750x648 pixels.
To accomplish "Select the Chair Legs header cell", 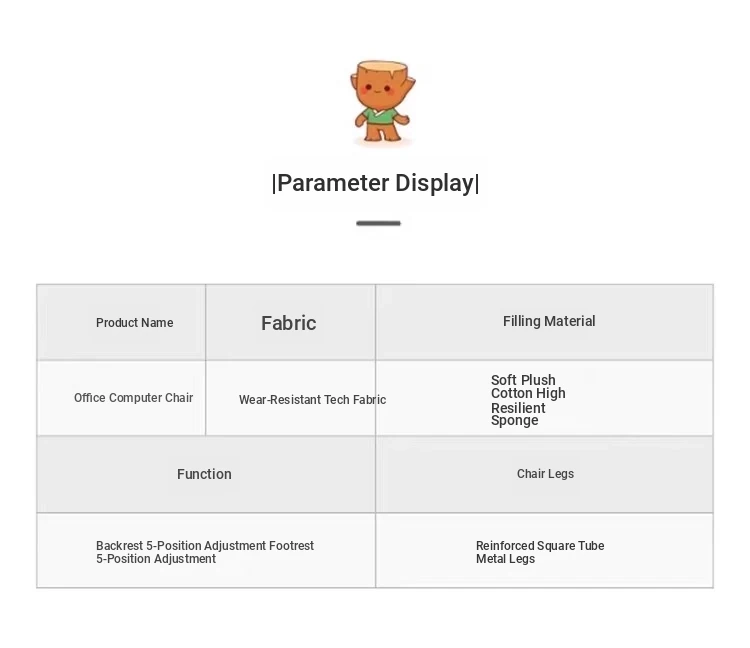I will click(x=545, y=474).
